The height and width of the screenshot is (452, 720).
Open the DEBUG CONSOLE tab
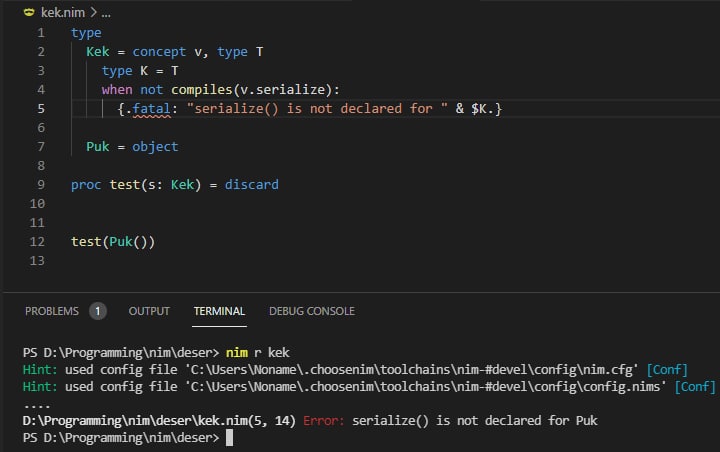[x=312, y=311]
